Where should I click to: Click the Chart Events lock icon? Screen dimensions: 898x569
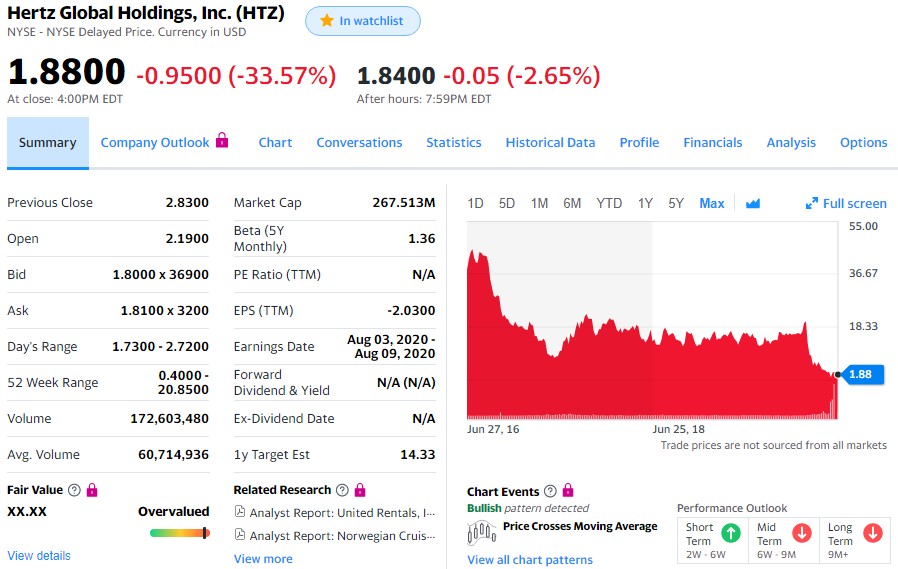tap(568, 490)
